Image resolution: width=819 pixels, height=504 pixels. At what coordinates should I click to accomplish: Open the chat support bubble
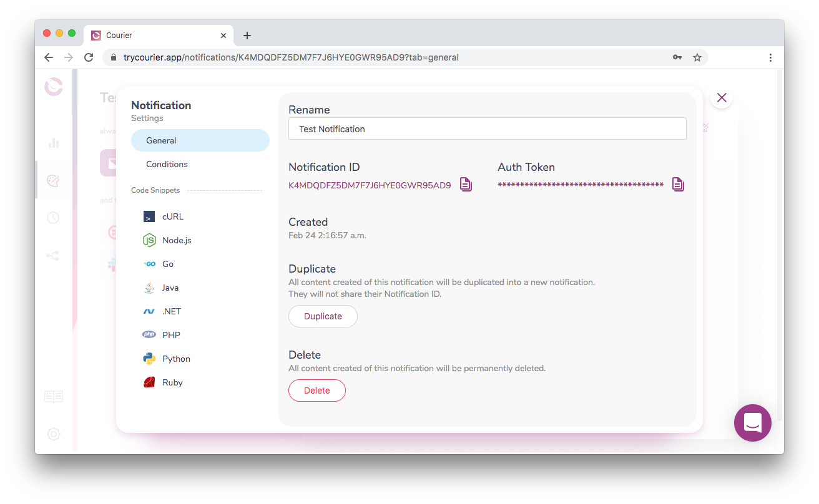753,423
